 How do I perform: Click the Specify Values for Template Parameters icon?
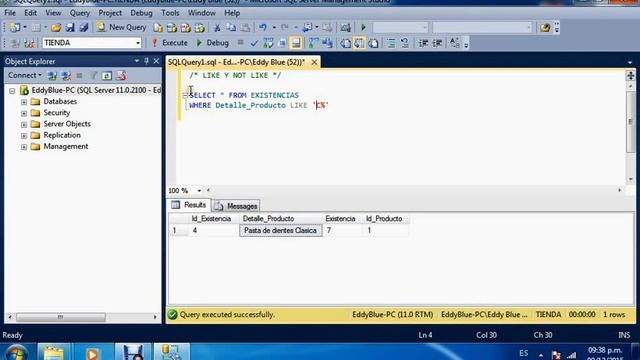[x=454, y=43]
